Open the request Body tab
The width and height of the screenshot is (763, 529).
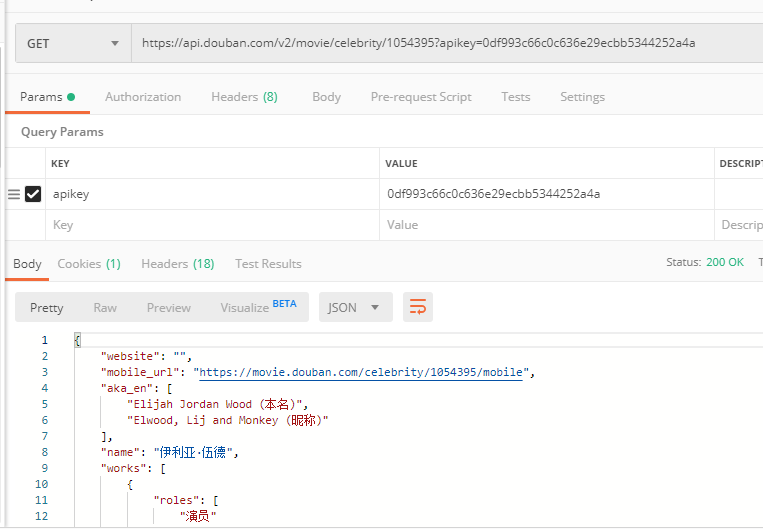327,97
